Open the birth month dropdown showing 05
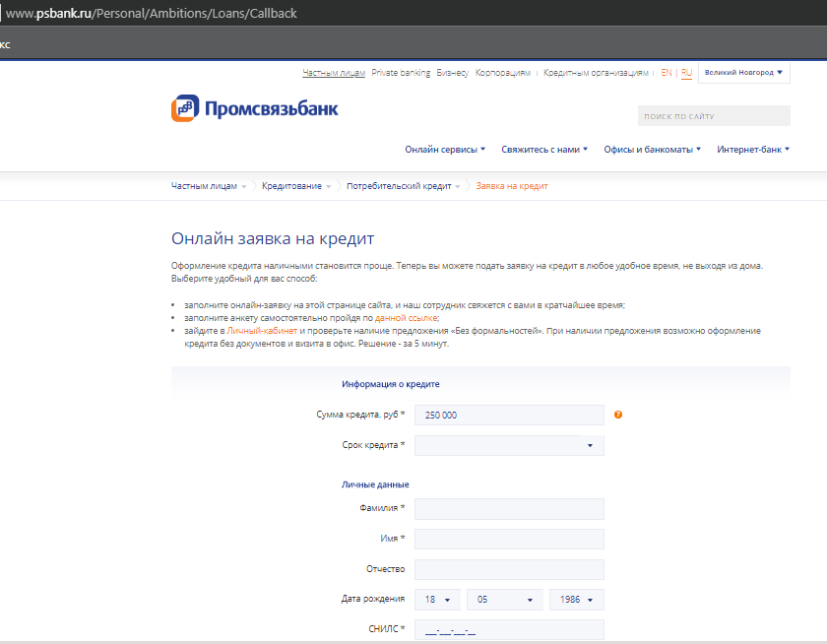The image size is (827, 644). [505, 600]
